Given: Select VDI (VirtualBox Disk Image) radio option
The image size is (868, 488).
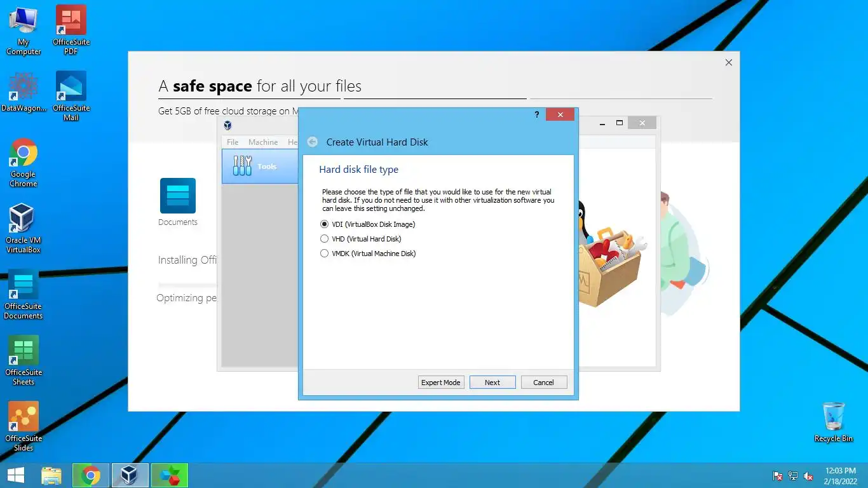Looking at the screenshot, I should point(368,224).
